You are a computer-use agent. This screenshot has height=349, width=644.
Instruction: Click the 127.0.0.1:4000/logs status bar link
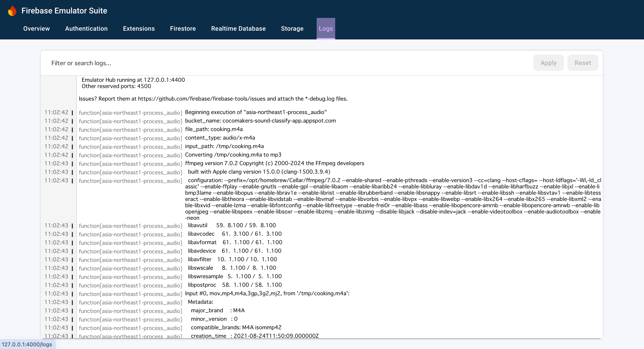pos(26,344)
